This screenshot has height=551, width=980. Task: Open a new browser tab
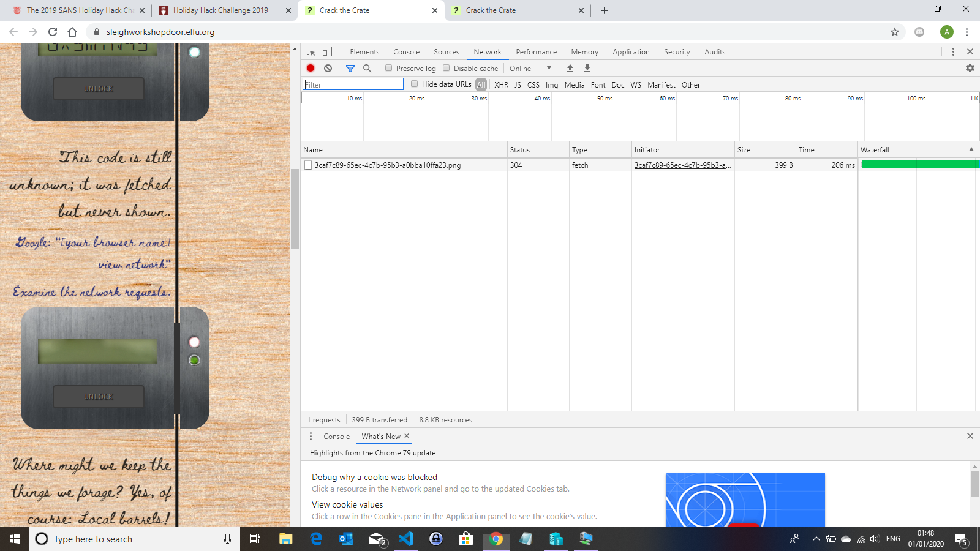(605, 10)
